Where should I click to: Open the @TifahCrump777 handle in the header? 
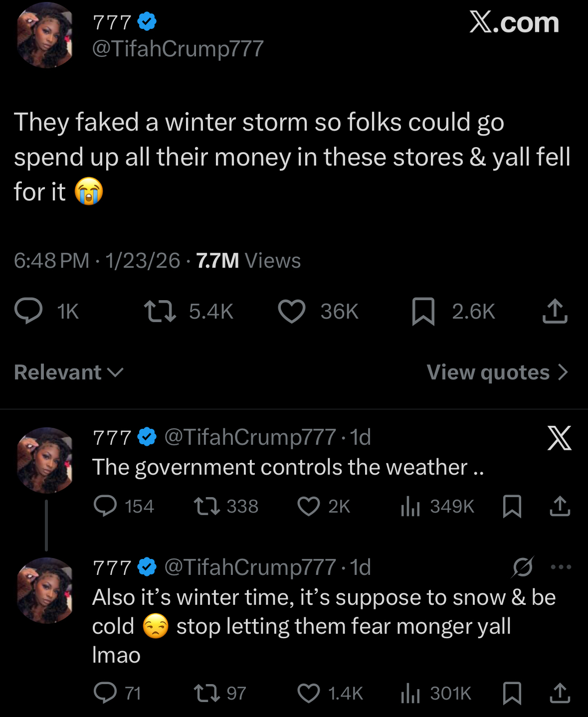point(178,49)
